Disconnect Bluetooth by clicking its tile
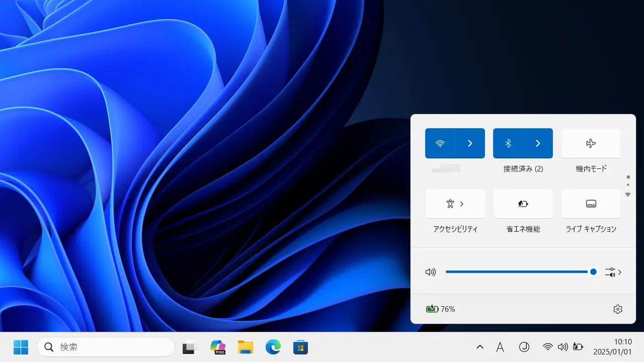This screenshot has height=362, width=644. coord(508,143)
